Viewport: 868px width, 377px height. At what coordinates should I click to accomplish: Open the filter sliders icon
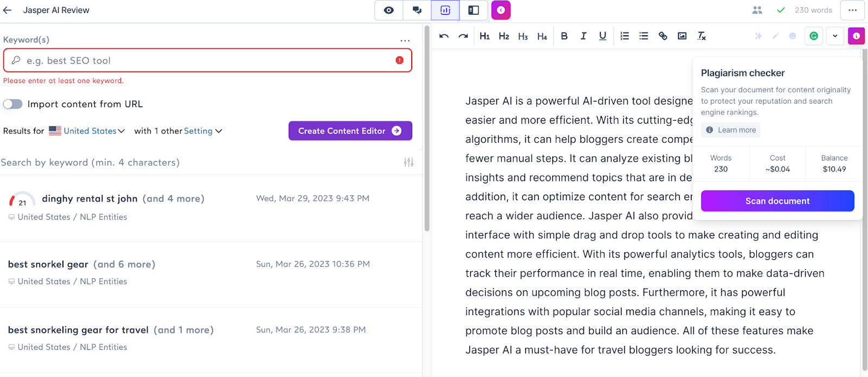pyautogui.click(x=409, y=162)
